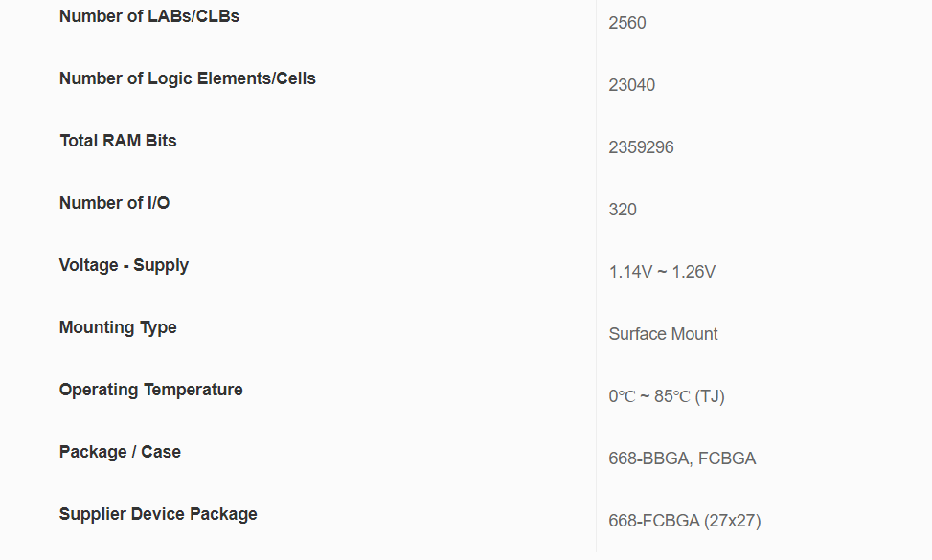Click the 668-BBGA package text
Screen dimensions: 932x560
point(648,459)
